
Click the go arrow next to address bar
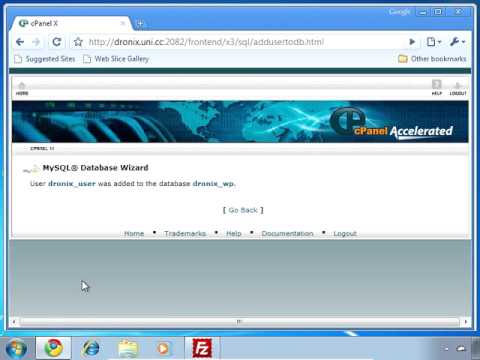click(x=412, y=42)
